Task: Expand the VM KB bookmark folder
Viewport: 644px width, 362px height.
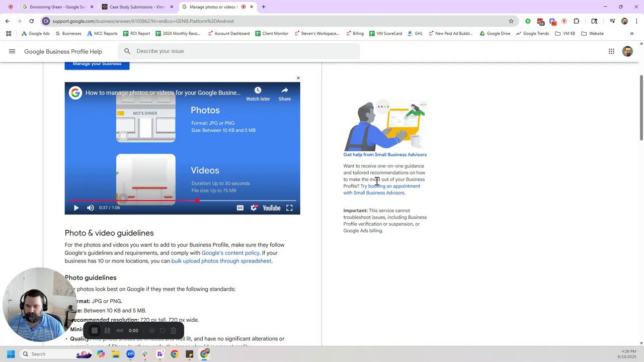Action: click(565, 34)
